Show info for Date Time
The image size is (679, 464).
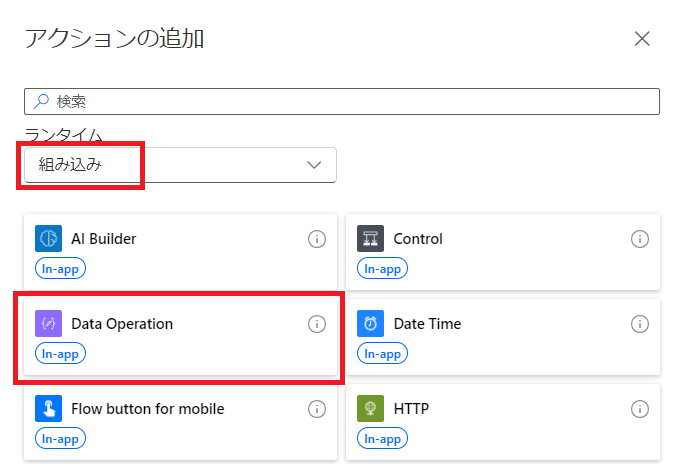click(640, 324)
